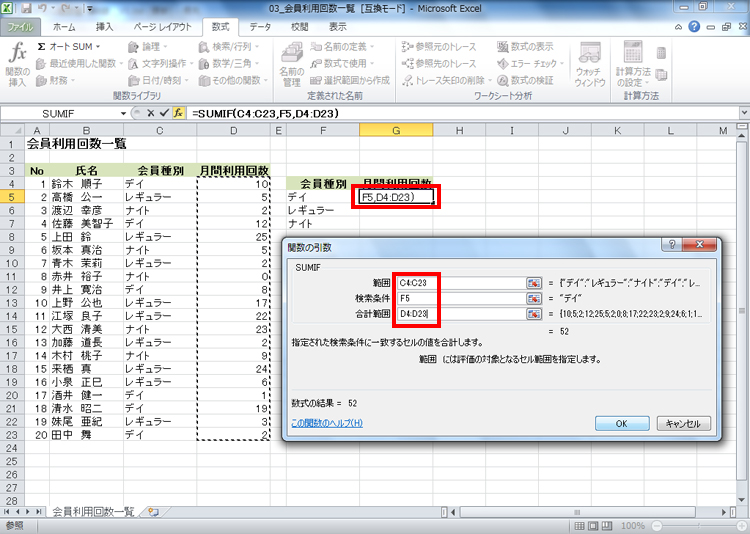This screenshot has width=750, height=534.
Task: Switch to Page Layout view in status bar
Action: click(593, 526)
